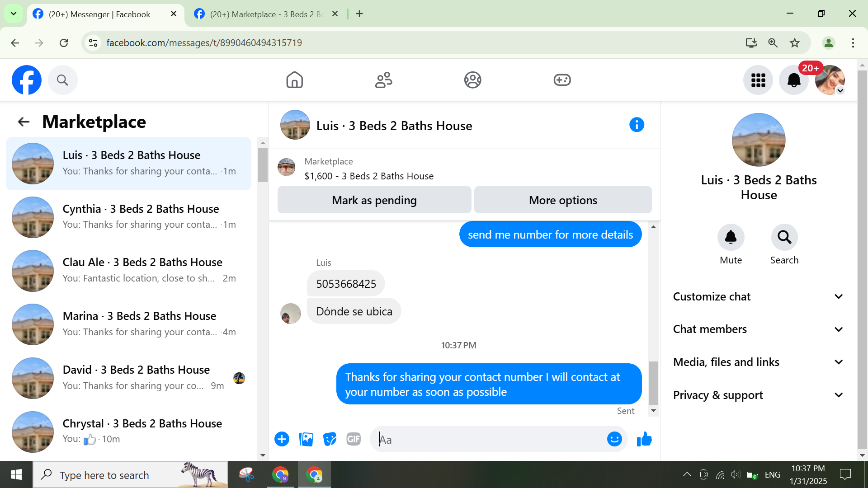Click David's seen-by avatar in the chat list

pos(239,378)
